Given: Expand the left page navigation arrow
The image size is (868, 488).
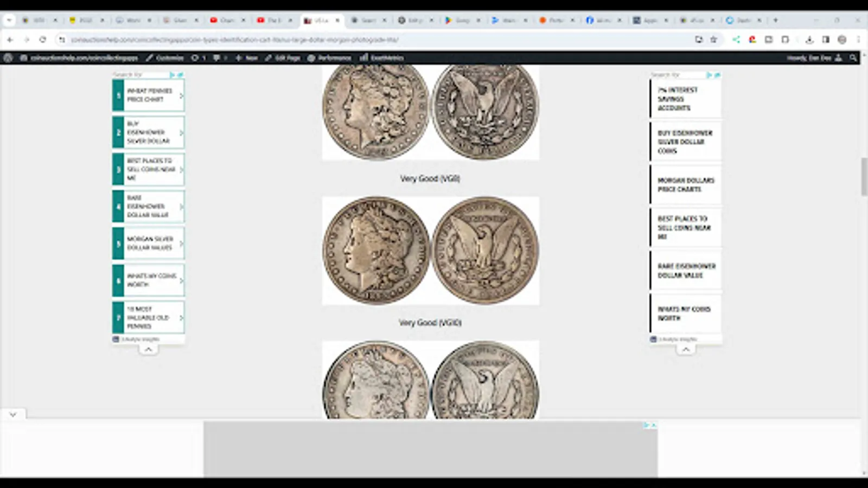Looking at the screenshot, I should (13, 414).
